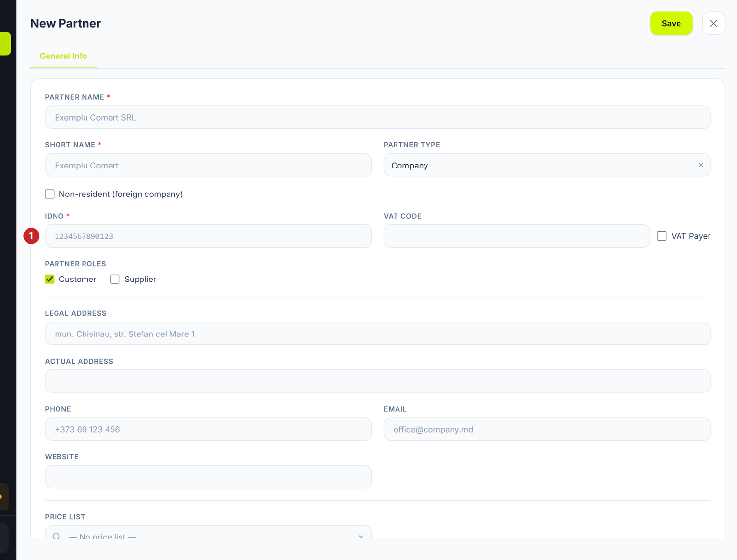Clear the Partner Type selection

click(701, 165)
